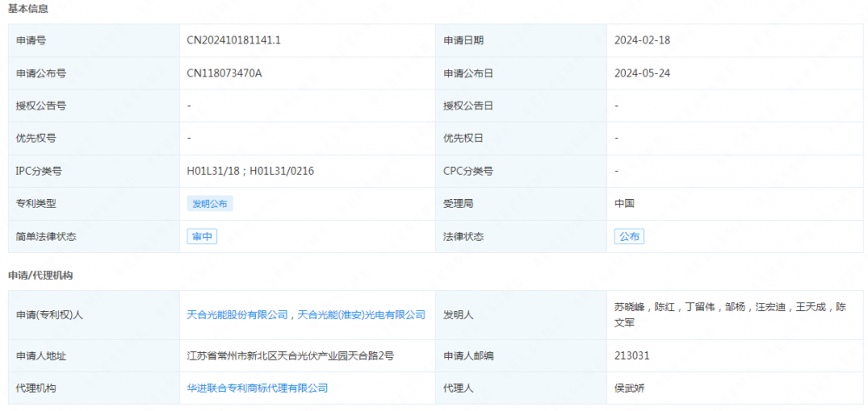
Task: Select publication date 2024-05-24
Action: (642, 73)
